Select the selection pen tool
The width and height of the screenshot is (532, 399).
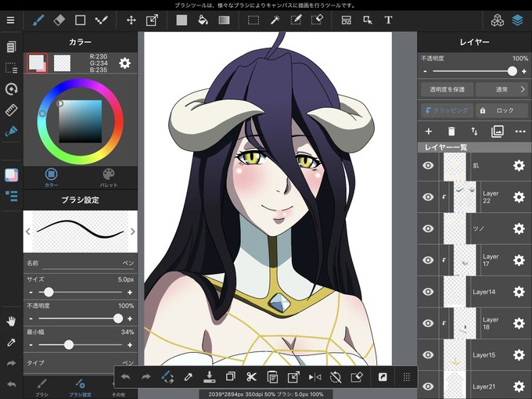click(x=296, y=20)
